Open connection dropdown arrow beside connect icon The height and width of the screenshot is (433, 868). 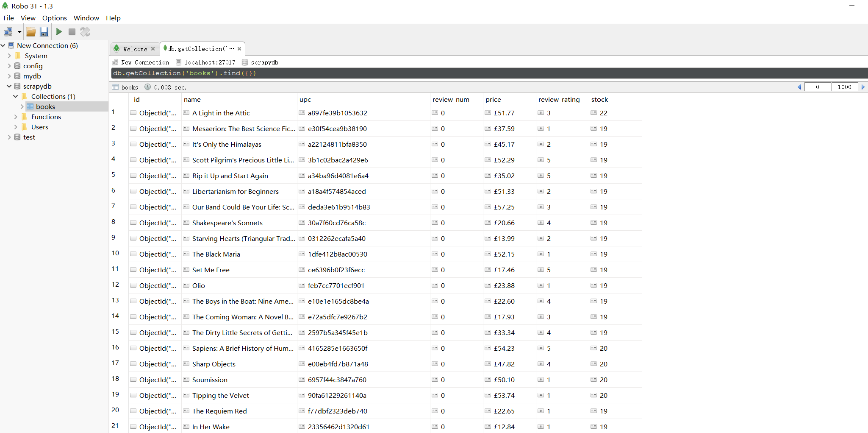tap(19, 32)
